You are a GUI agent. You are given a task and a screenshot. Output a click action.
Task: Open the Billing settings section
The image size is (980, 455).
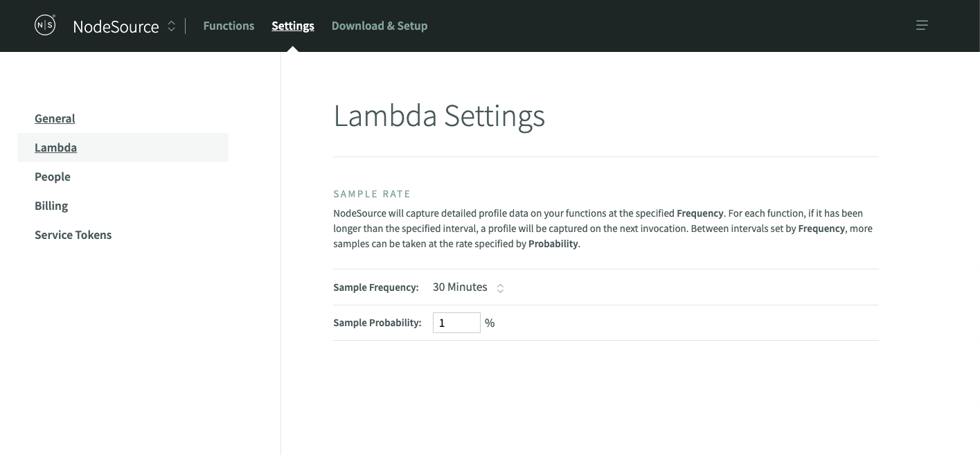[x=51, y=206]
